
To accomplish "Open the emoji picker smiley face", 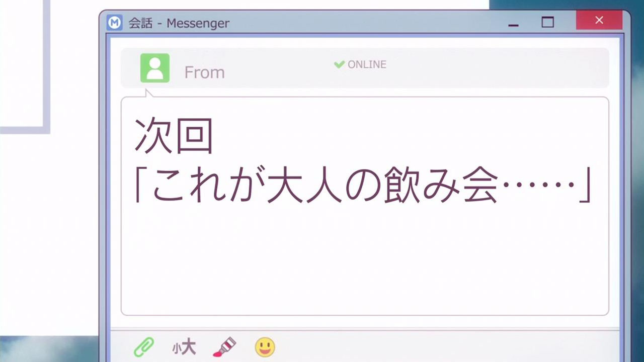I will click(265, 347).
